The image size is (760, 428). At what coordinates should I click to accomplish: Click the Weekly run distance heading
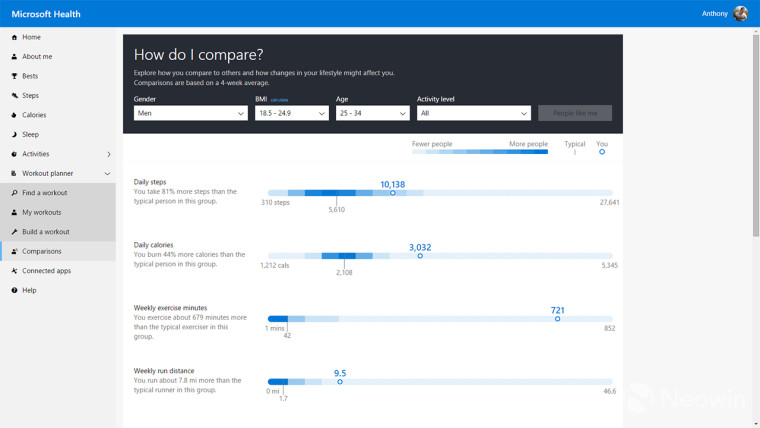tap(164, 371)
